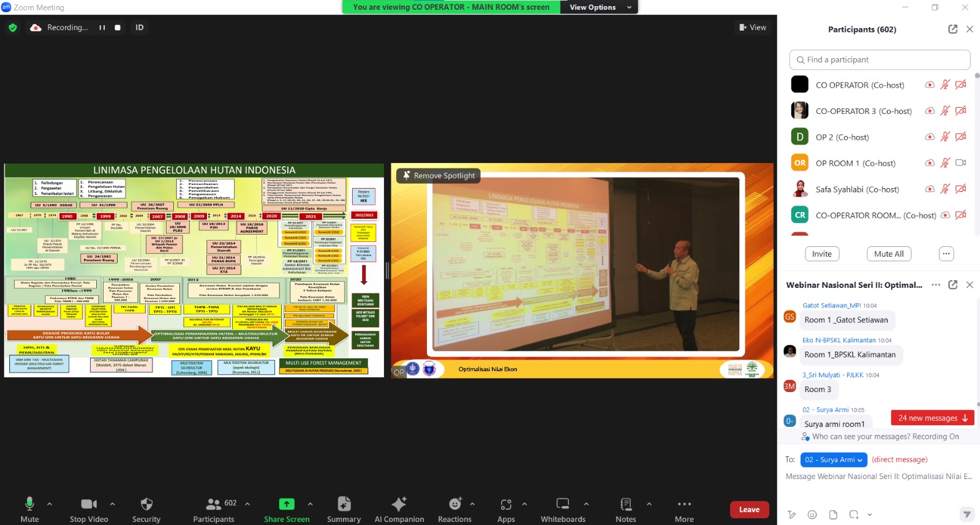Stop Video camera toggle
This screenshot has height=525, width=980.
(x=89, y=504)
